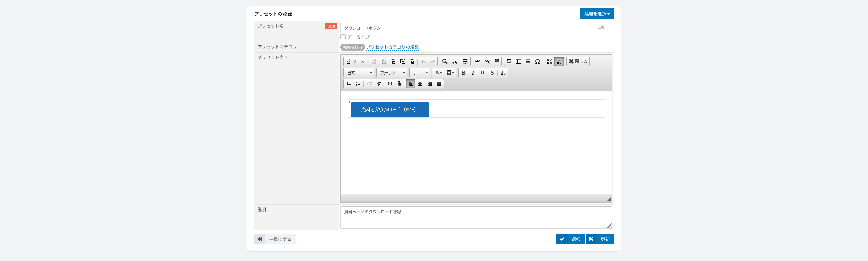Create a DIV container icon
The width and height of the screenshot is (868, 261).
pyautogui.click(x=399, y=84)
